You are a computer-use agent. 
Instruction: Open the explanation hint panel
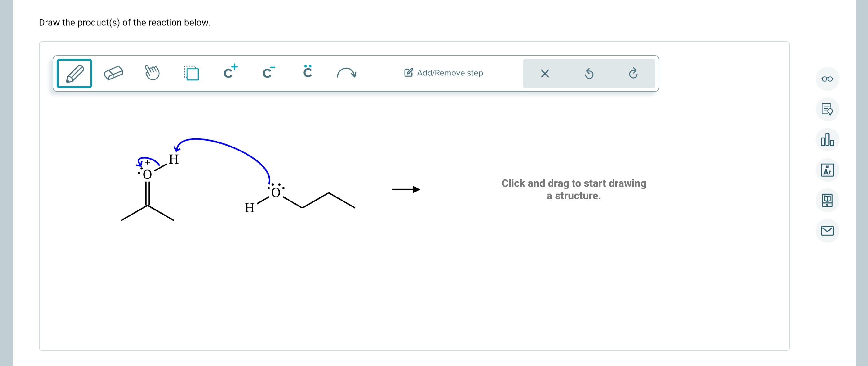click(827, 110)
